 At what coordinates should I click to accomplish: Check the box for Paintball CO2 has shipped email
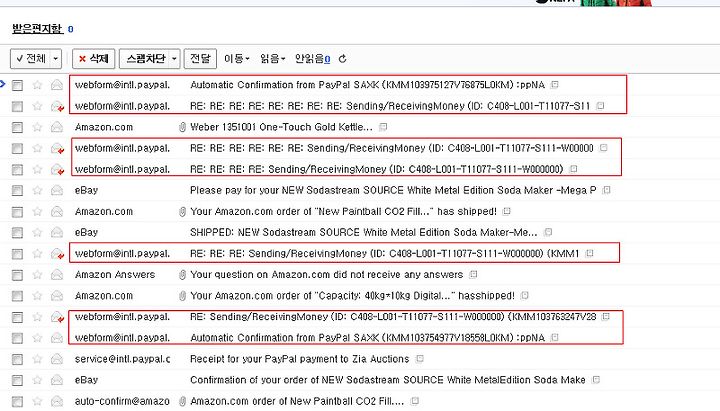(17, 212)
